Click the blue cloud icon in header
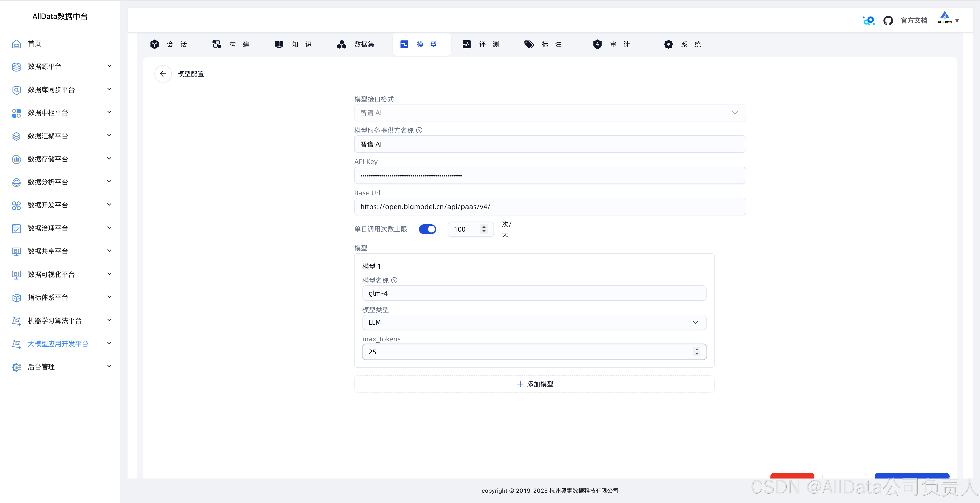980x503 pixels. pyautogui.click(x=868, y=21)
